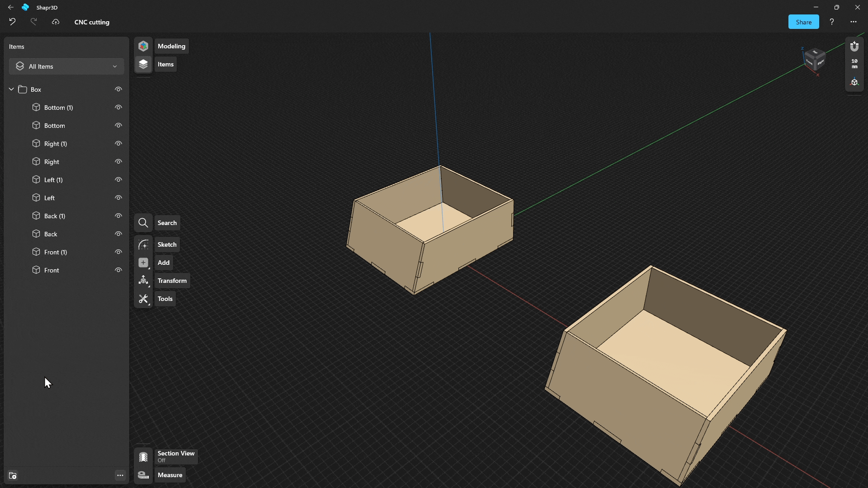
Task: Open the Tools menu icon
Action: (143, 299)
